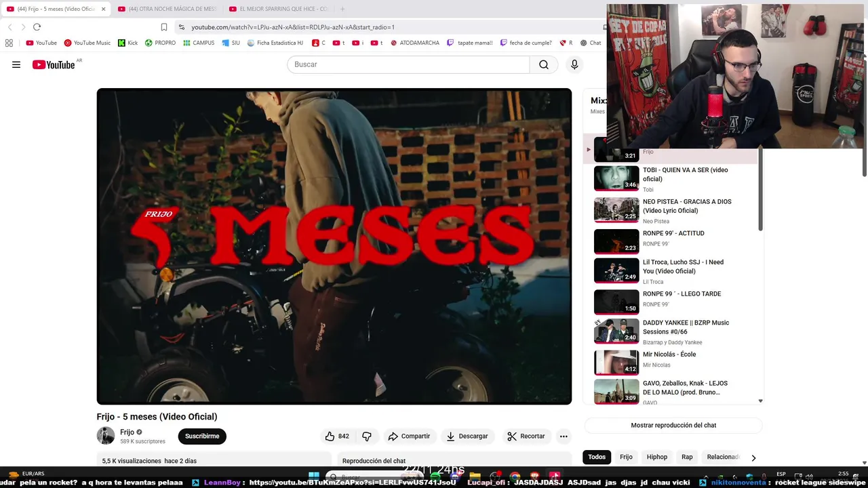
Task: Open the new tab plus button
Action: coord(342,9)
